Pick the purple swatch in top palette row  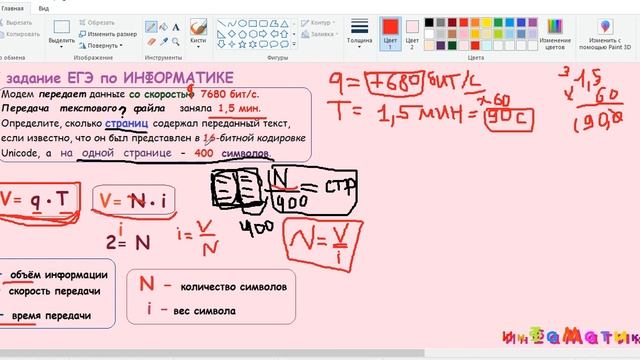point(533,22)
